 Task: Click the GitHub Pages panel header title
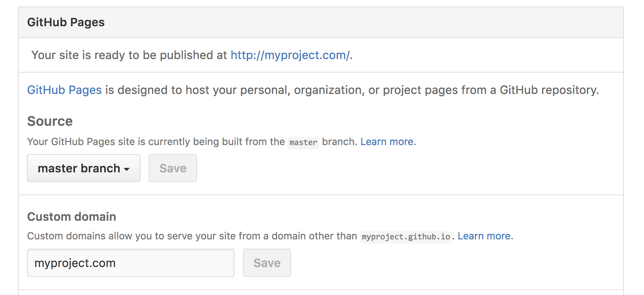(x=66, y=22)
